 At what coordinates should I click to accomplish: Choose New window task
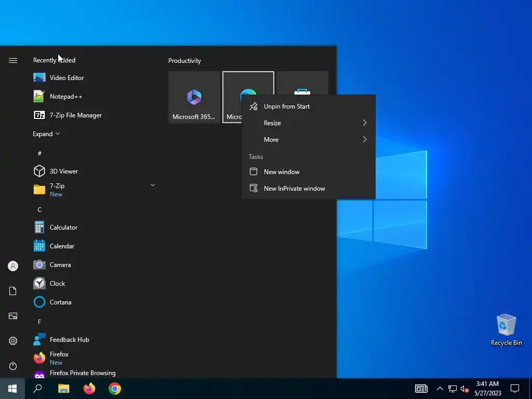click(309, 171)
